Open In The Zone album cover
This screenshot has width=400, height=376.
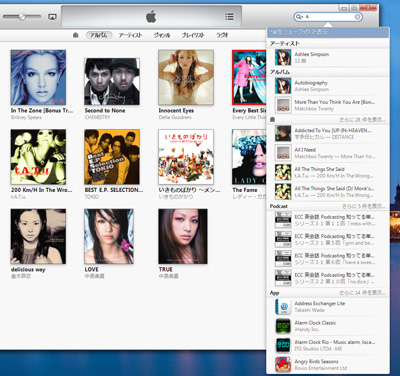coord(38,77)
